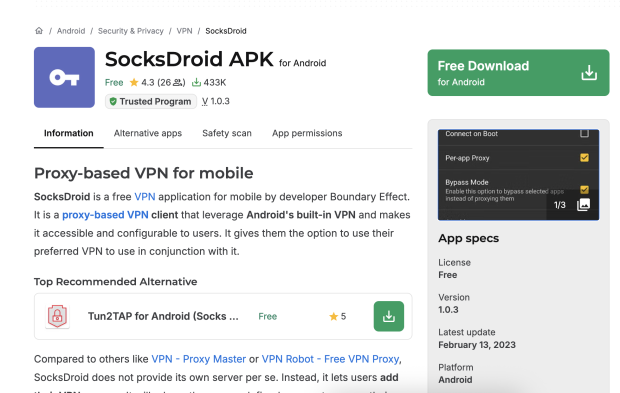
Task: Open the VPN link in first paragraph
Action: (145, 196)
